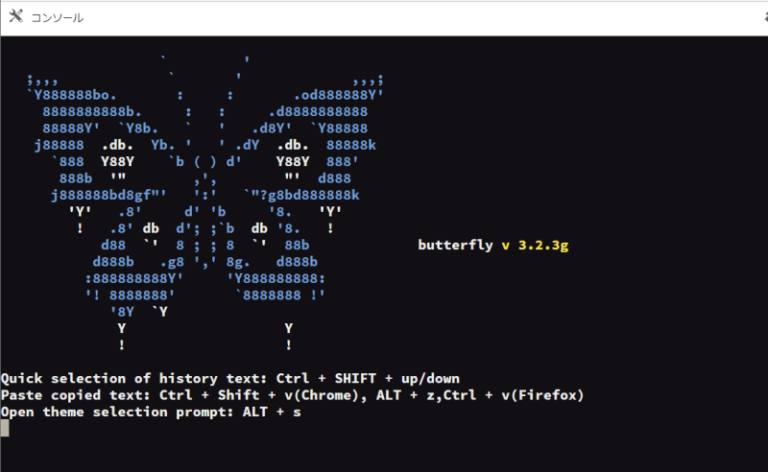Click the "Y888888bo." upper left wing text
Screen dimensions: 768x472
click(x=76, y=95)
